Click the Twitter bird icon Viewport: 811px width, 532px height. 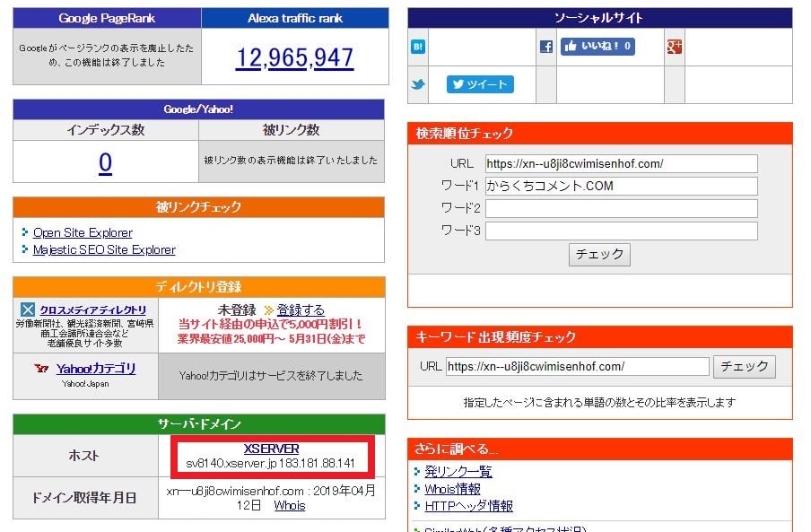[x=418, y=84]
